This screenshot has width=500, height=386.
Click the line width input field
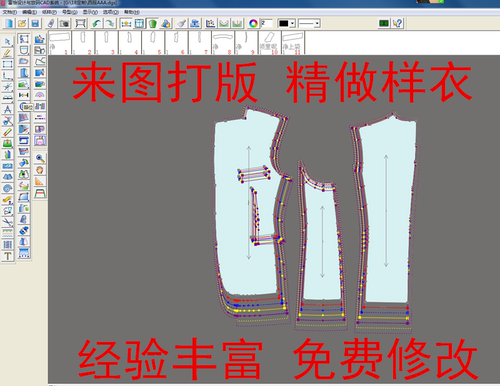[267, 23]
